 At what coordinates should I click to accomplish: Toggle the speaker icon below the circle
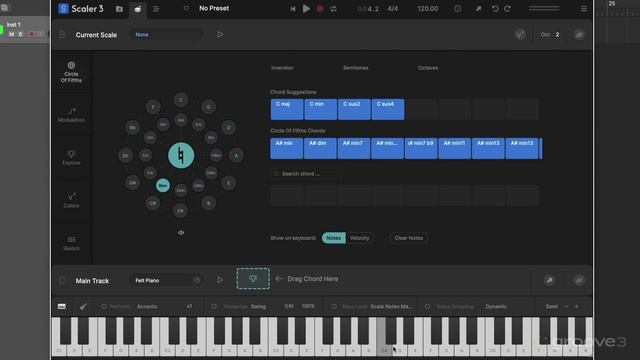[181, 233]
